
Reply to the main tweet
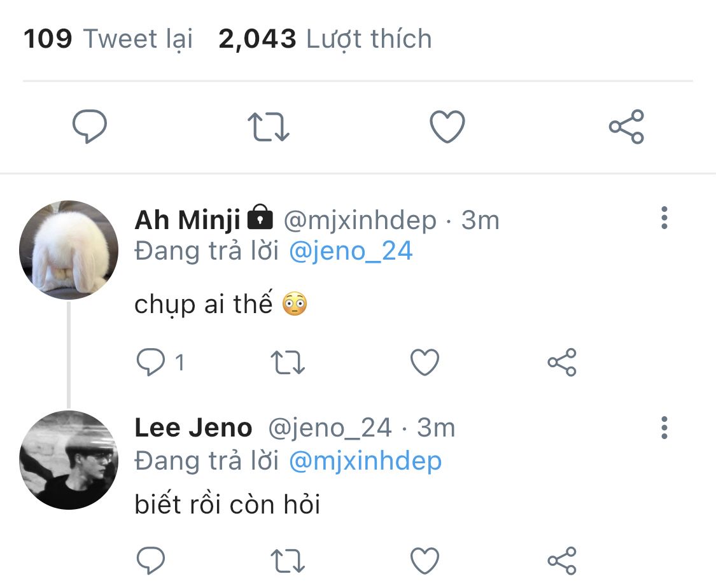pos(89,127)
